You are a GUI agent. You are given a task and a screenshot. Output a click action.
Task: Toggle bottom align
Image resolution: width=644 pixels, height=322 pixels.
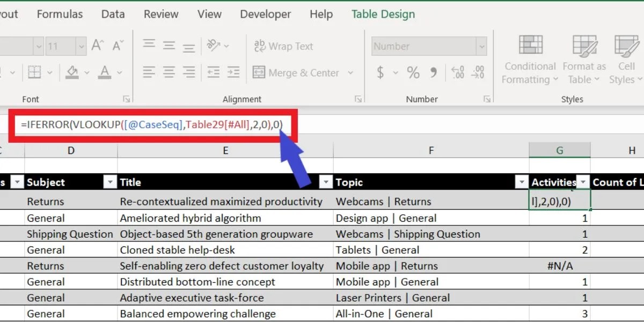click(x=188, y=46)
